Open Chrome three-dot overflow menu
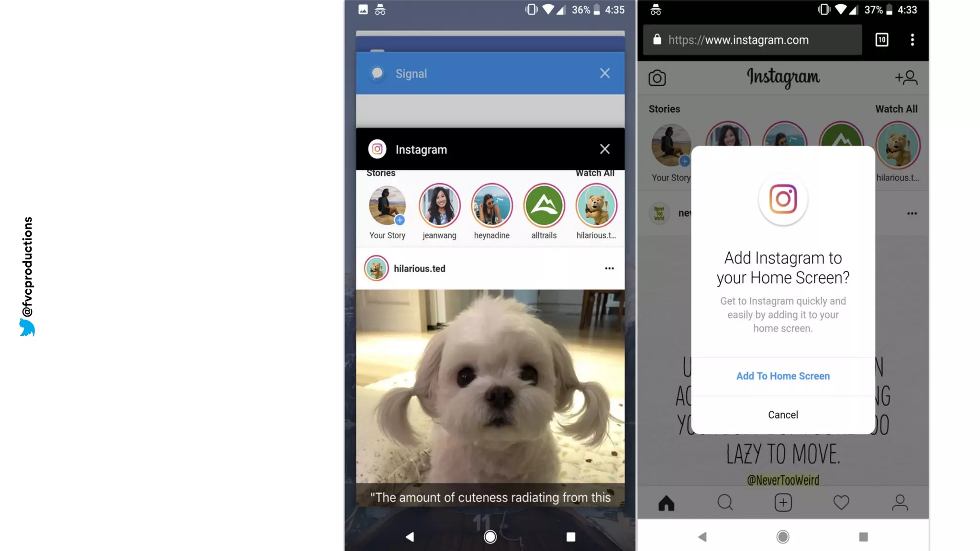The height and width of the screenshot is (551, 980). click(x=912, y=40)
